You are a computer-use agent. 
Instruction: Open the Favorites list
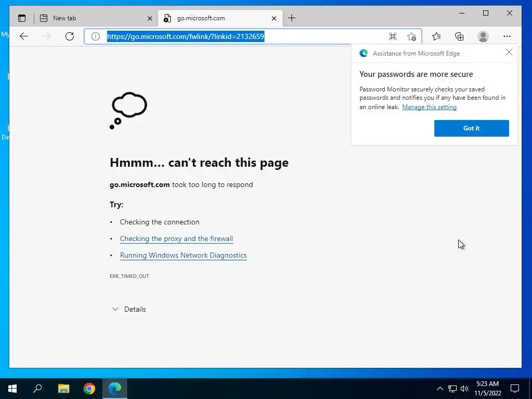(436, 36)
